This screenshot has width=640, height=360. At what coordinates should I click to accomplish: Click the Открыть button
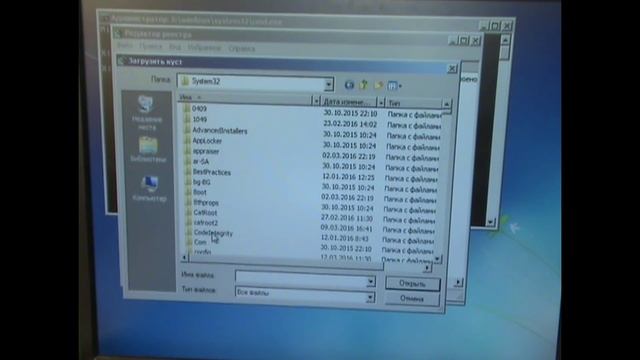tap(413, 283)
